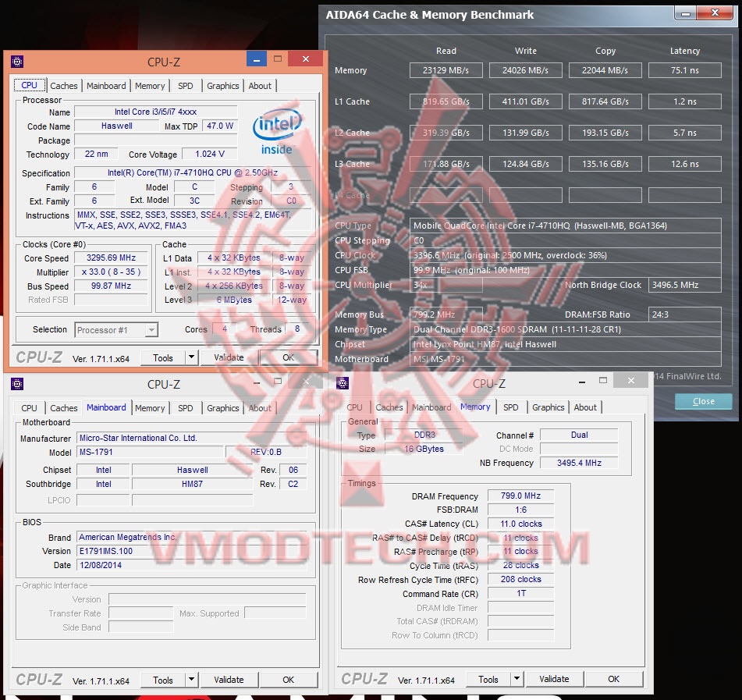The height and width of the screenshot is (700, 742).
Task: Minimize the Memory CPU-Z window
Action: pos(582,381)
